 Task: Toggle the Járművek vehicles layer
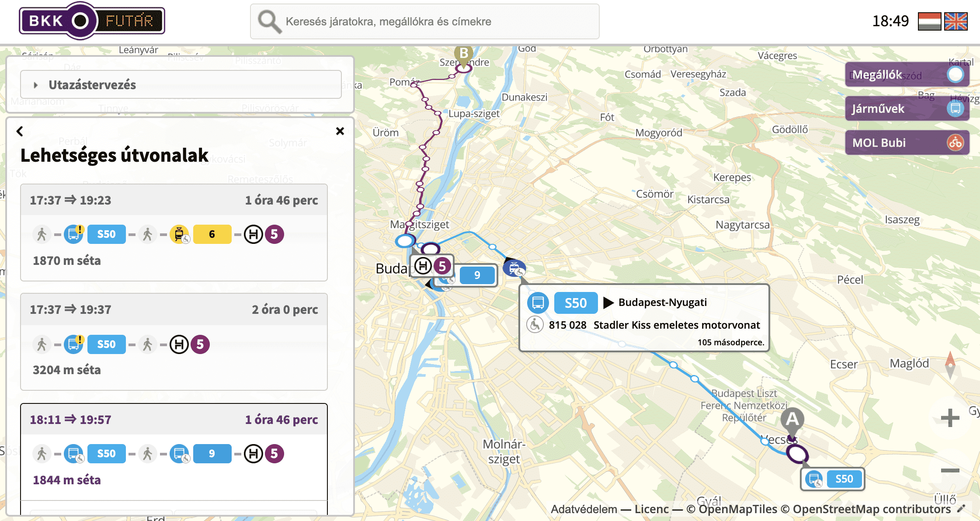[x=907, y=108]
